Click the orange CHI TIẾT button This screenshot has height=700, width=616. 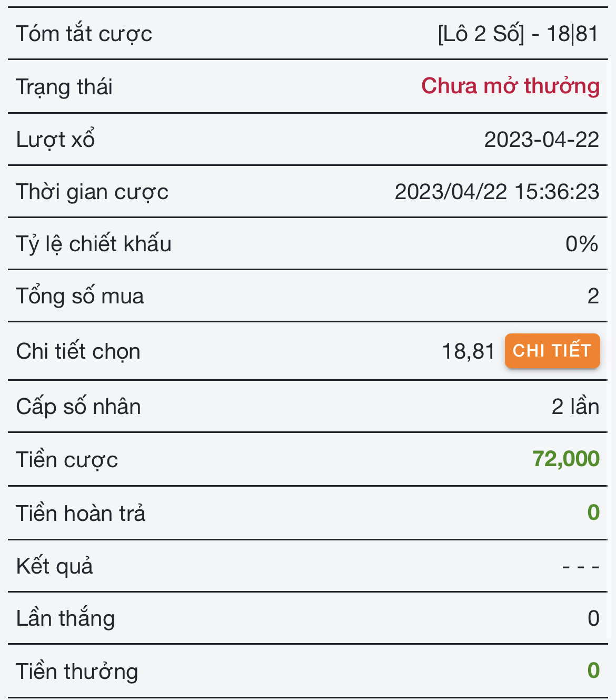(552, 351)
